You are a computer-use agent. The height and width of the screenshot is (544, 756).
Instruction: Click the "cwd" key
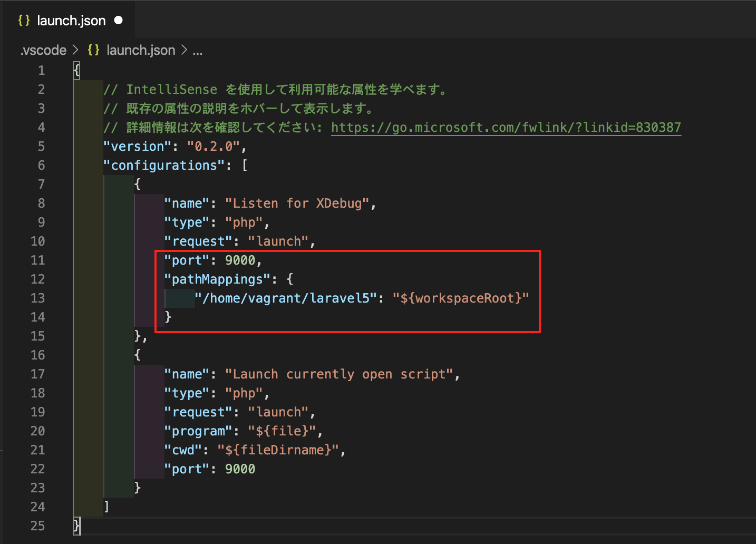pyautogui.click(x=183, y=450)
